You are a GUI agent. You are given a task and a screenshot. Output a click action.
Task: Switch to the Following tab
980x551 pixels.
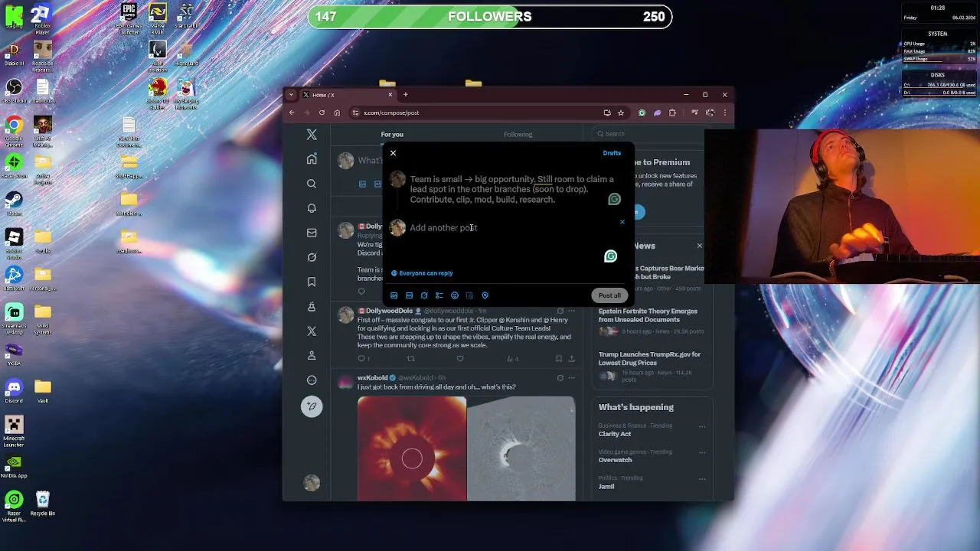point(518,135)
